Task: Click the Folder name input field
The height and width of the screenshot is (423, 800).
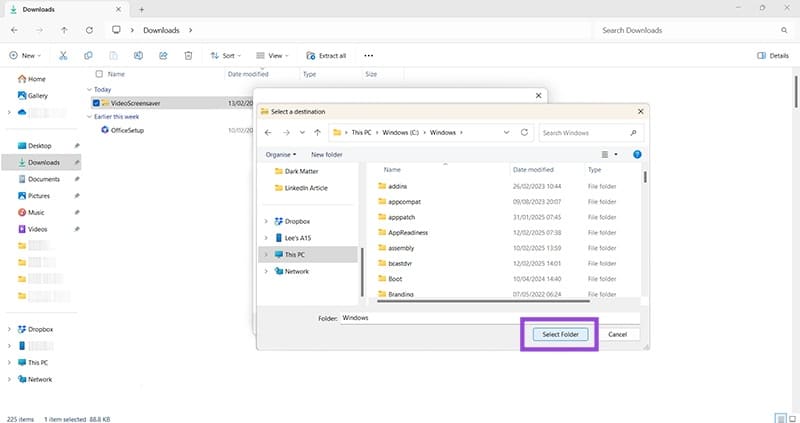Action: tap(488, 317)
